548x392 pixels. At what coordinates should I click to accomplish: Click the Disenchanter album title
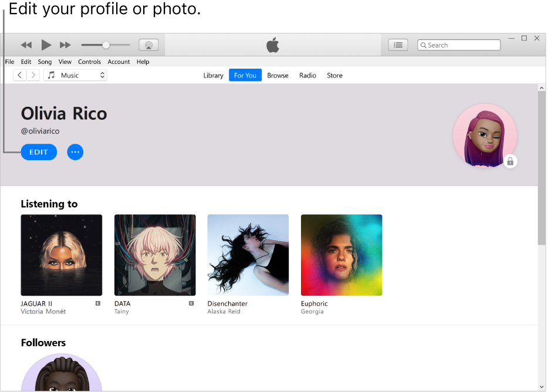[228, 303]
